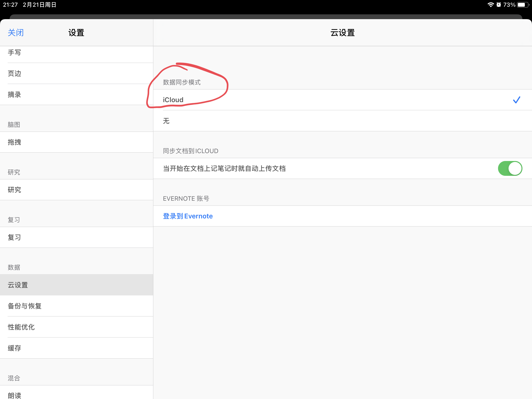Tap the EVERNOTE 账号 section header
The height and width of the screenshot is (399, 532).
coord(186,198)
